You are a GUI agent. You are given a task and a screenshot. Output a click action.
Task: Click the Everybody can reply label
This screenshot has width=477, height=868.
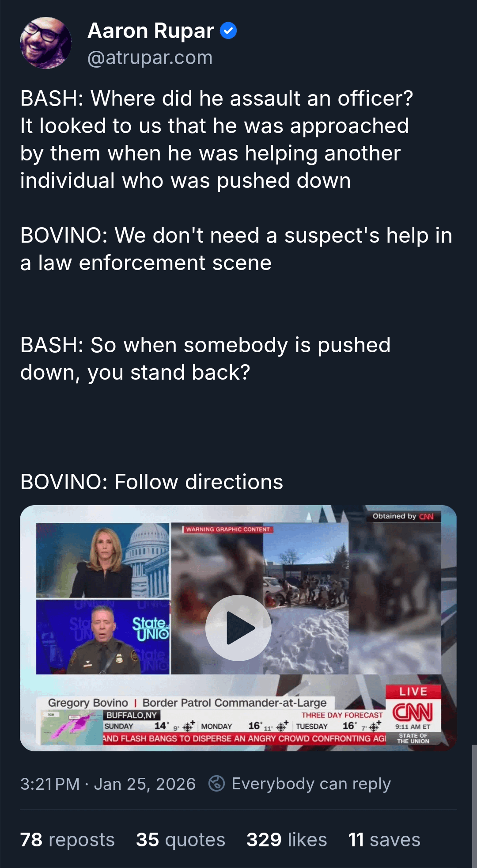click(x=311, y=784)
